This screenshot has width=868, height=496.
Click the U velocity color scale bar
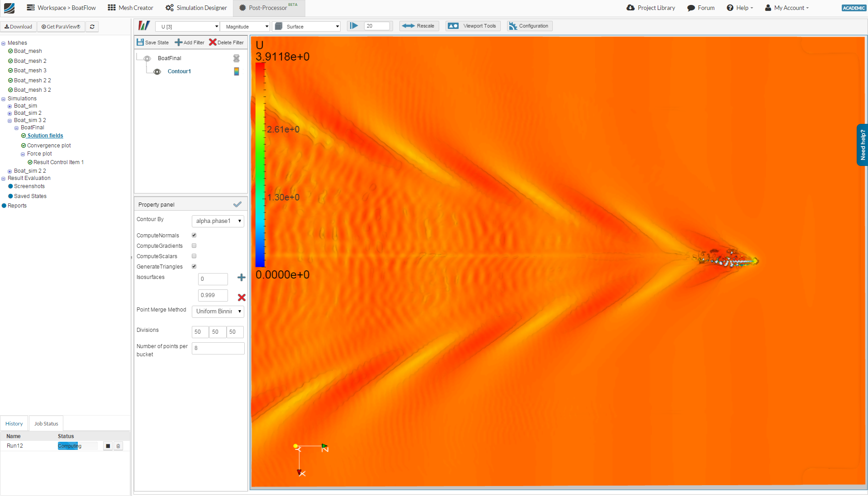click(x=260, y=165)
